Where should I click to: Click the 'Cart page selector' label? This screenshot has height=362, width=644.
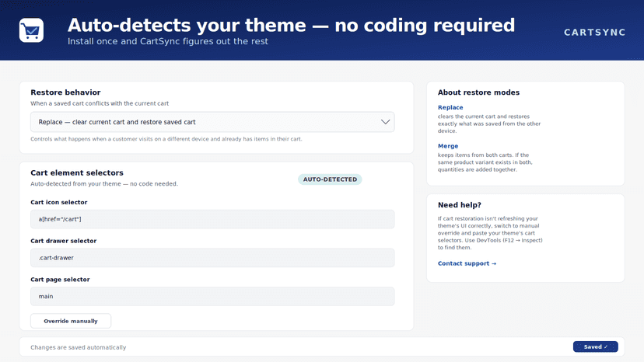[x=60, y=280]
